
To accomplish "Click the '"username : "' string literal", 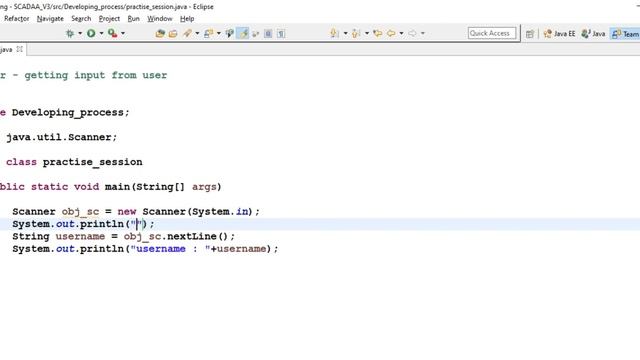I will (170, 249).
